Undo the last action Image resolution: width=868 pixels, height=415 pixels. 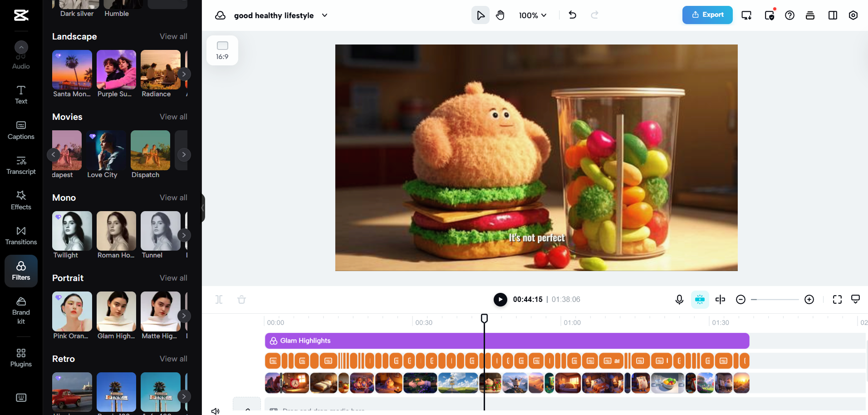[x=573, y=15]
